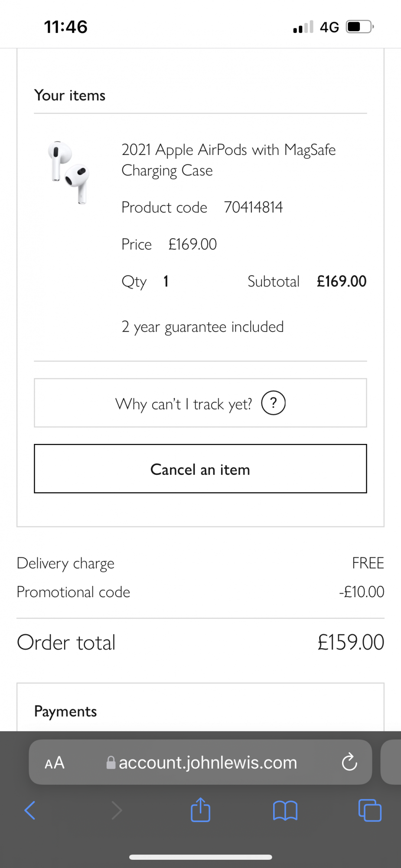401x868 pixels.
Task: Tap the Safari forward arrow
Action: point(117,810)
